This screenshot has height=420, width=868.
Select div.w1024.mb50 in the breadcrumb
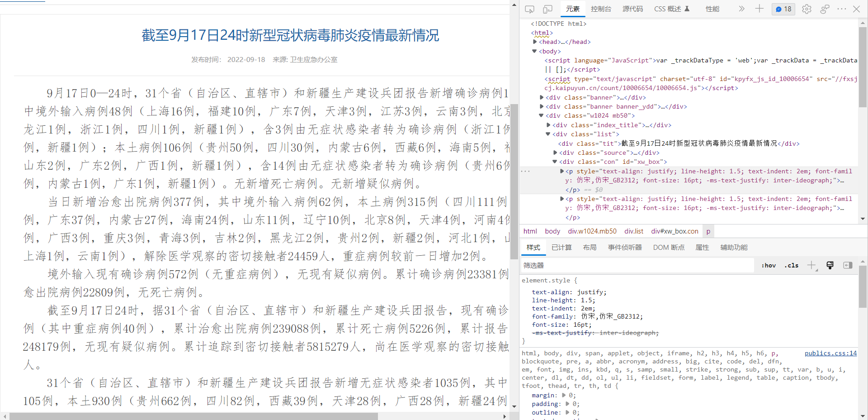coord(592,231)
